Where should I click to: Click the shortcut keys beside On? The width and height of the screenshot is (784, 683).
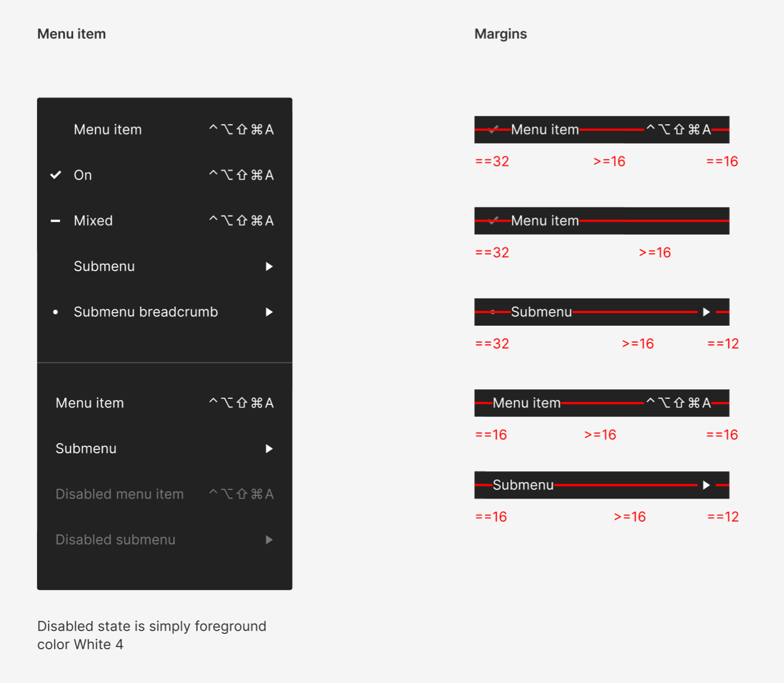[x=241, y=175]
